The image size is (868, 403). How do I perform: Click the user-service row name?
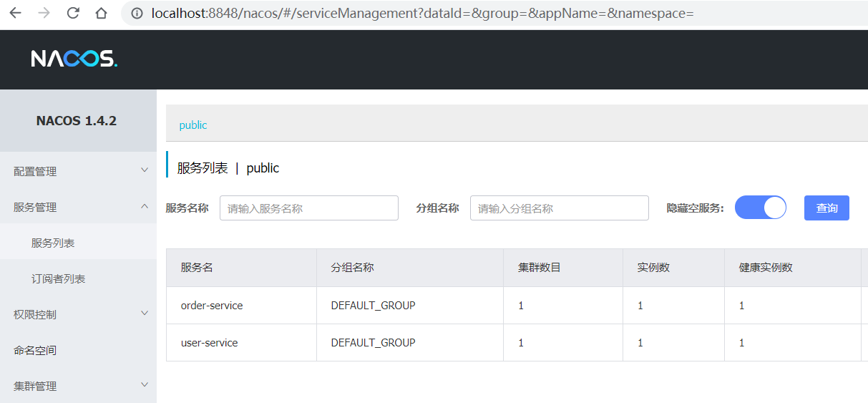tap(209, 343)
